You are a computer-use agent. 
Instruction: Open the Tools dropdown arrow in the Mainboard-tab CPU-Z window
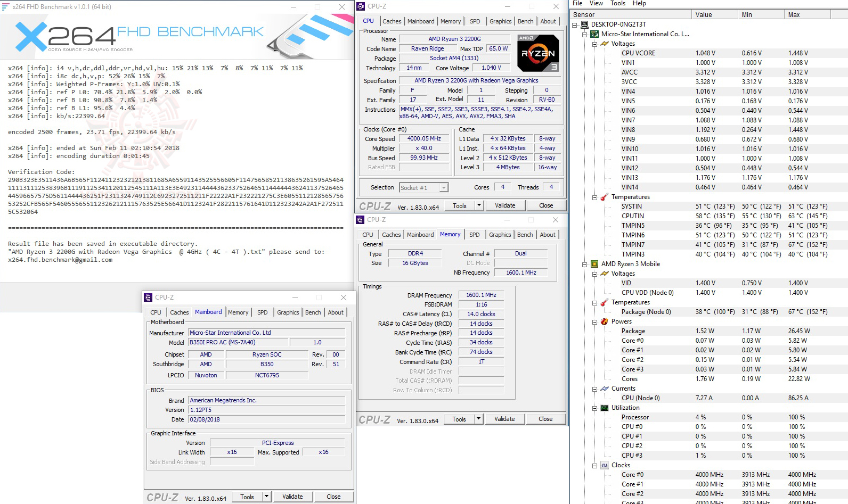coord(266,497)
